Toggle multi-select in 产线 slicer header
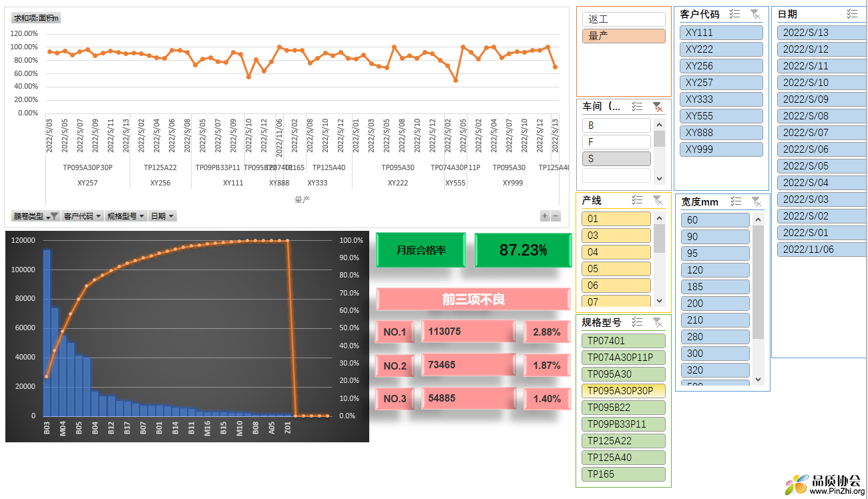Viewport: 868px width, 499px height. (637, 200)
